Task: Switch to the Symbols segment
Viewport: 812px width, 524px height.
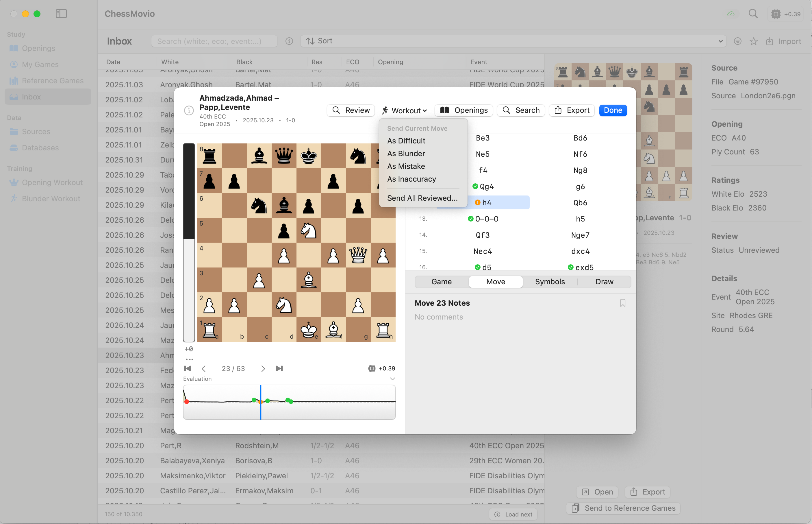Action: (550, 282)
